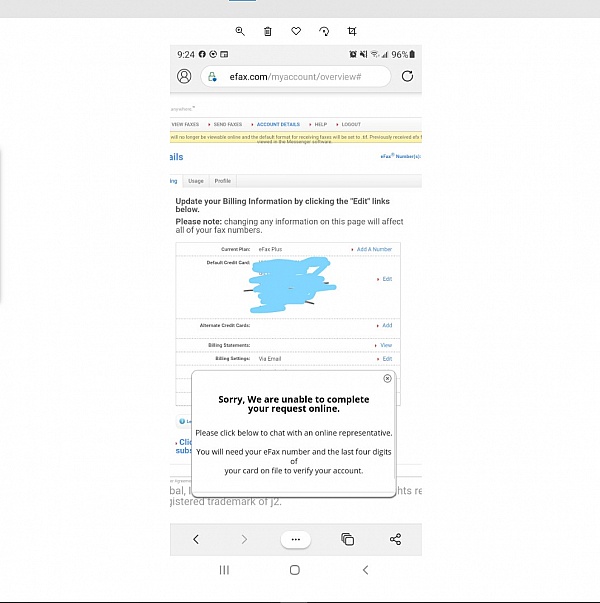Open the browser tabs overview icon

pos(347,539)
